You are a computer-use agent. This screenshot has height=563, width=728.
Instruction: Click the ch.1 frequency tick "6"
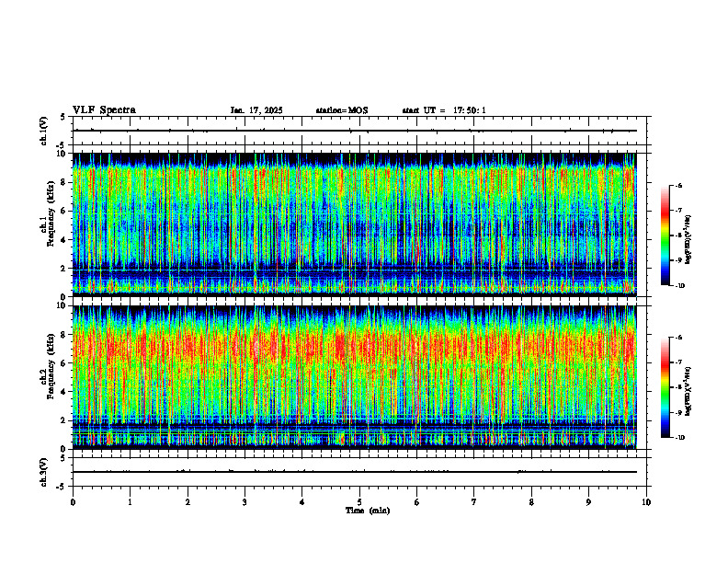64,211
